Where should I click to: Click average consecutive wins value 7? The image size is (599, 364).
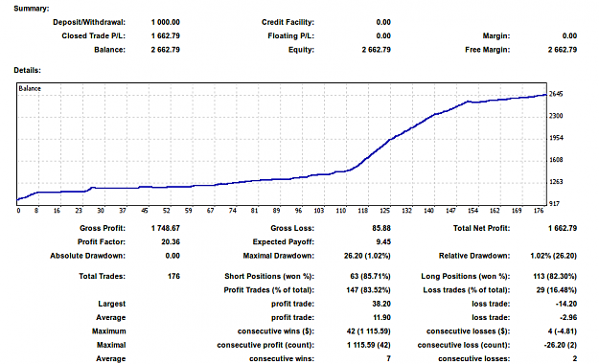click(388, 358)
